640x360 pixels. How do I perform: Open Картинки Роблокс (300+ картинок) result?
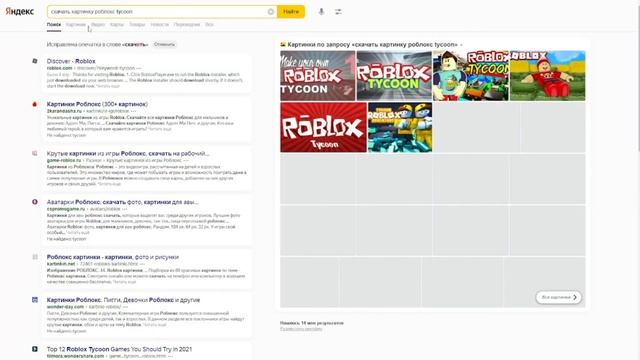(x=97, y=104)
